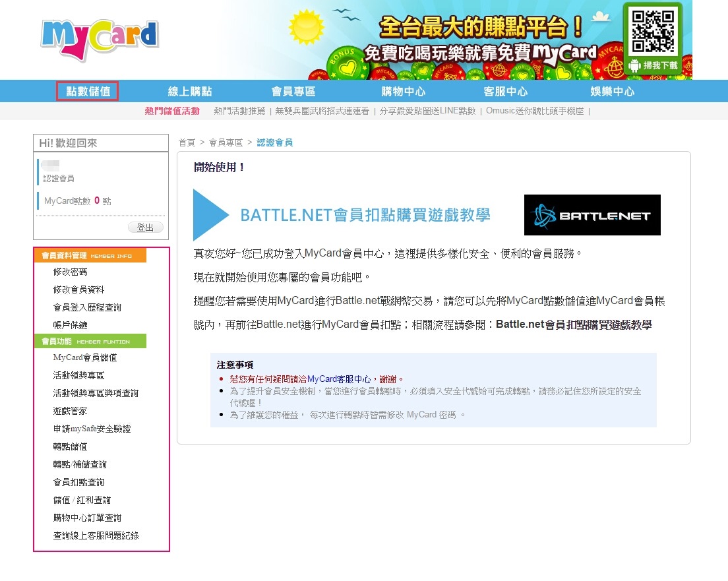Open the 購物中心 menu
Viewport: 728px width, 581px height.
tap(403, 92)
